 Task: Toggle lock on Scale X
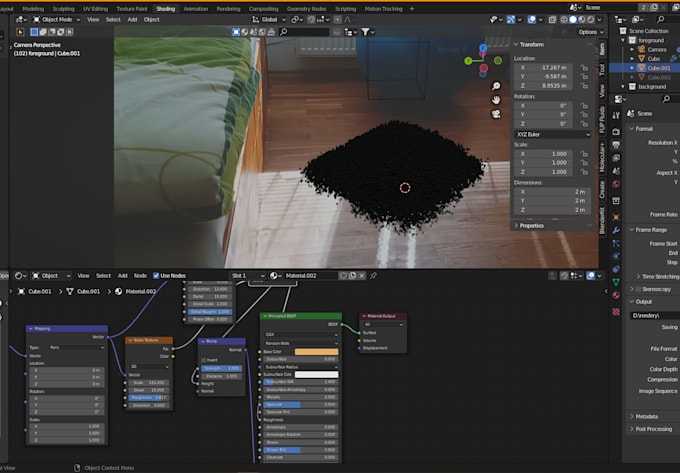pos(584,153)
